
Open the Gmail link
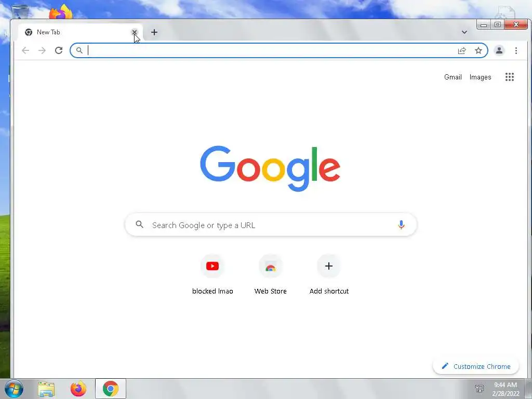(x=453, y=77)
